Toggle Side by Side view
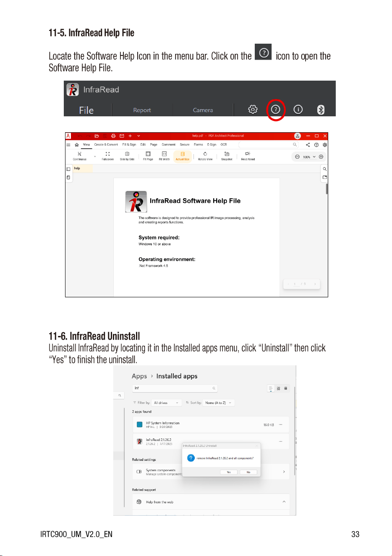This screenshot has height=556, width=392. tap(127, 156)
